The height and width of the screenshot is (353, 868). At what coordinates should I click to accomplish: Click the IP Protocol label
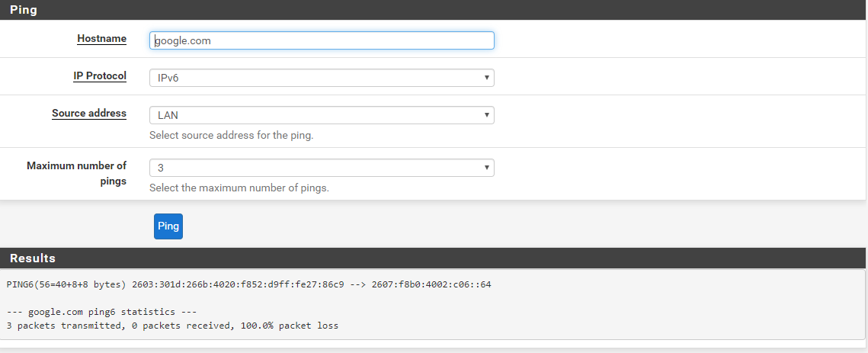pos(100,76)
